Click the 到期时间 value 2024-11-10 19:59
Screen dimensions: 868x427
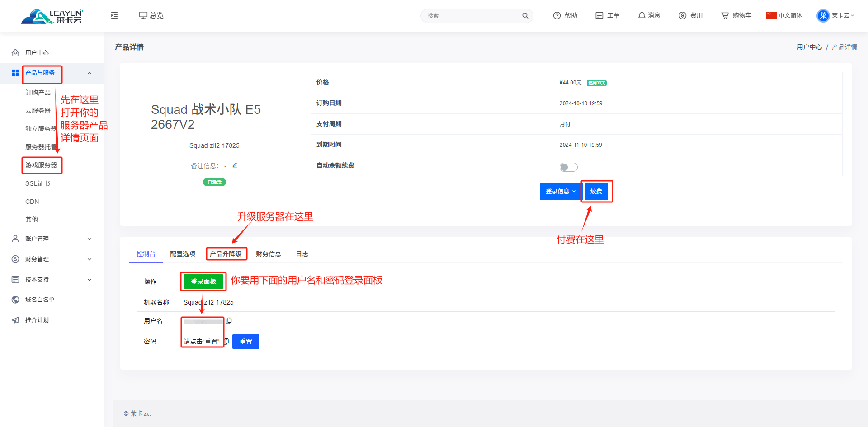pos(581,145)
